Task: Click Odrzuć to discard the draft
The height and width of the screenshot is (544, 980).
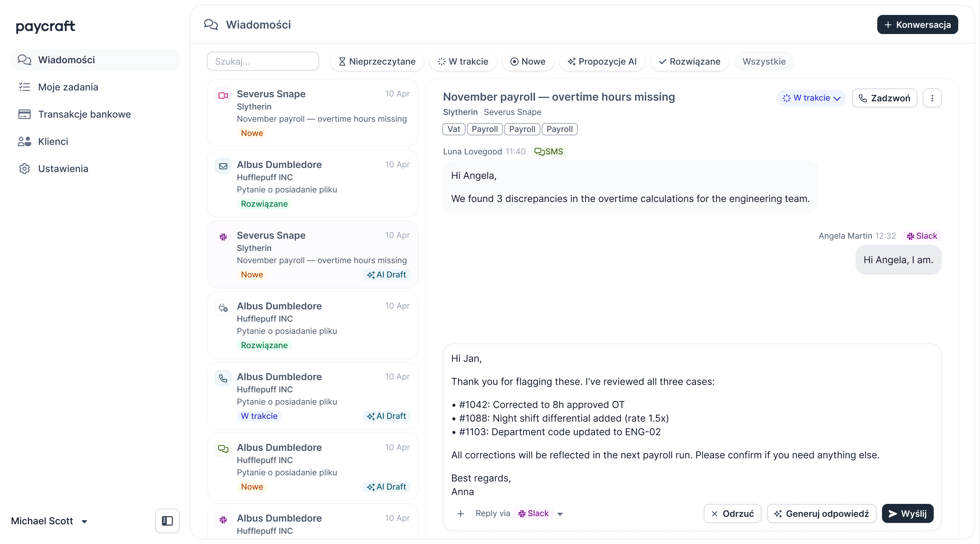Action: pos(732,514)
